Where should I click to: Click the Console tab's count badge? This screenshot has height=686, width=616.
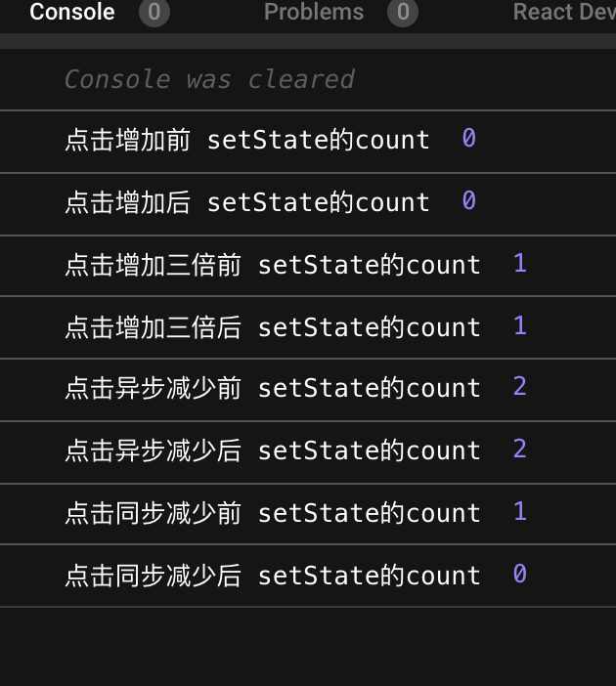pos(154,13)
